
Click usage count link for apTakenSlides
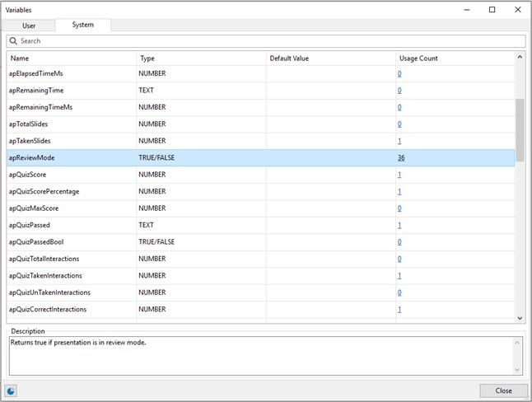[x=399, y=141]
